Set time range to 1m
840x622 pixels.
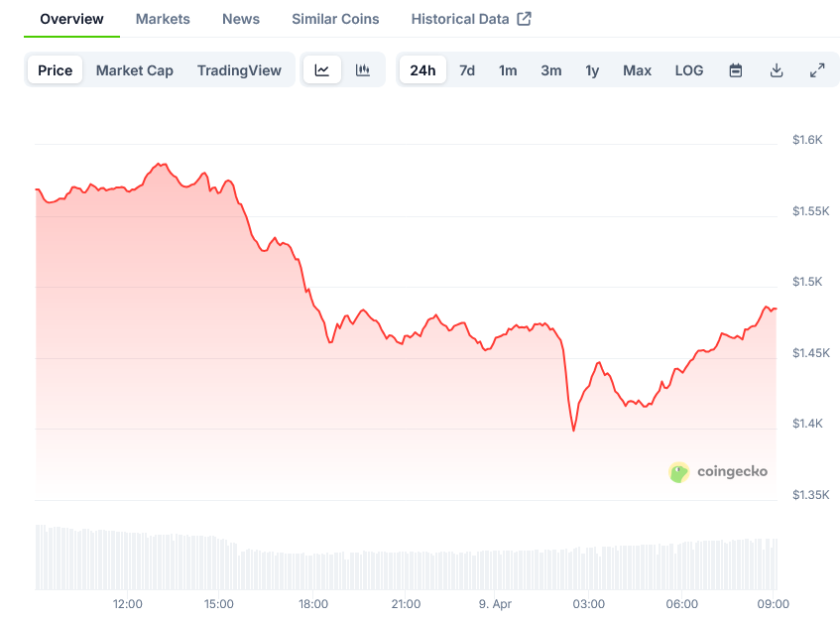pyautogui.click(x=508, y=70)
